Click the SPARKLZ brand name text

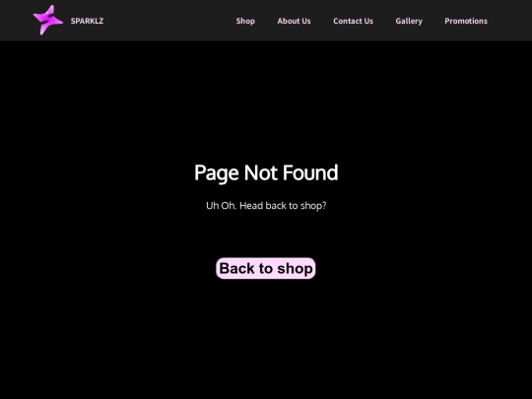click(x=87, y=21)
